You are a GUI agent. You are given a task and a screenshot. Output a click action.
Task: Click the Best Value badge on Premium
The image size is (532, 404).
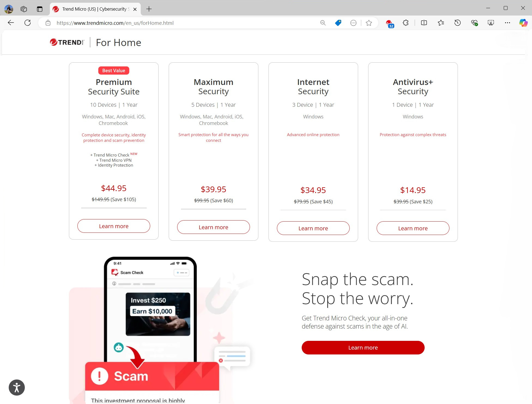113,70
